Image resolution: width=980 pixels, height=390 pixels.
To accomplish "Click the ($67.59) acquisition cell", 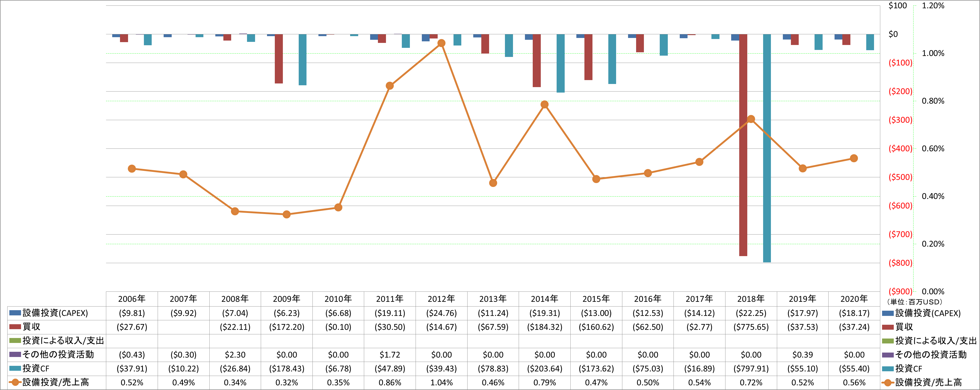I will point(493,327).
